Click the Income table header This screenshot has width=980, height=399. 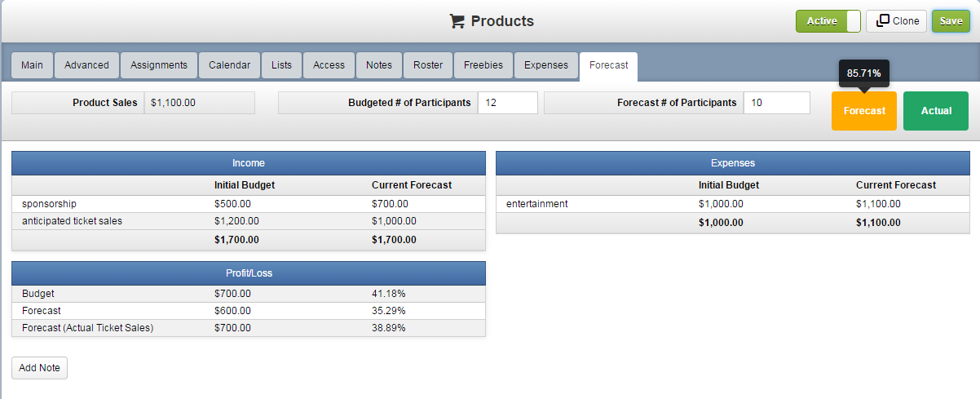(x=249, y=163)
